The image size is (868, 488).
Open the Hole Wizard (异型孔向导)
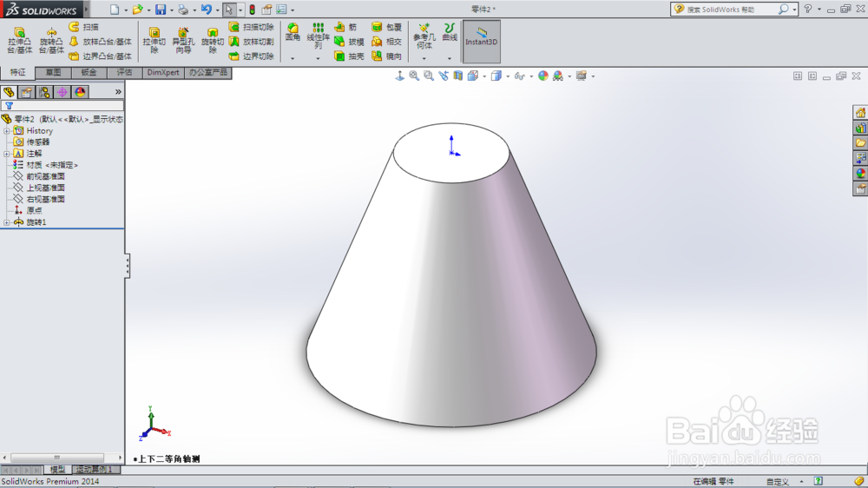182,41
